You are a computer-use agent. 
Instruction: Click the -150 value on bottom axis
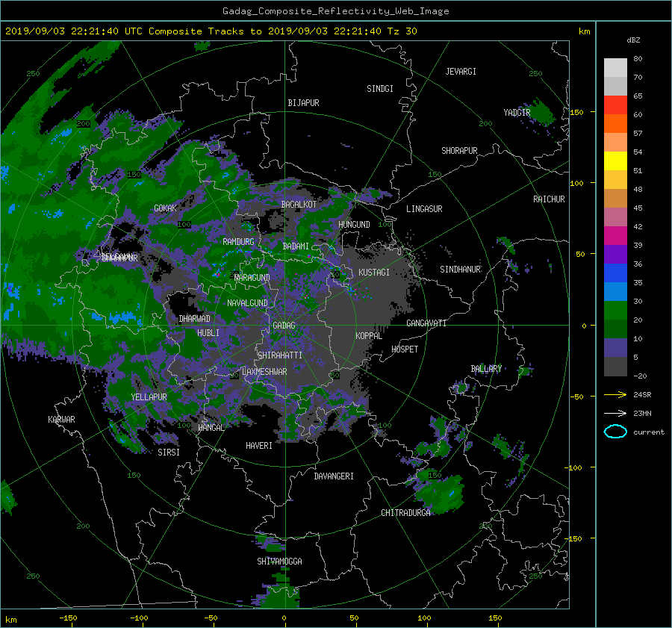pos(68,618)
